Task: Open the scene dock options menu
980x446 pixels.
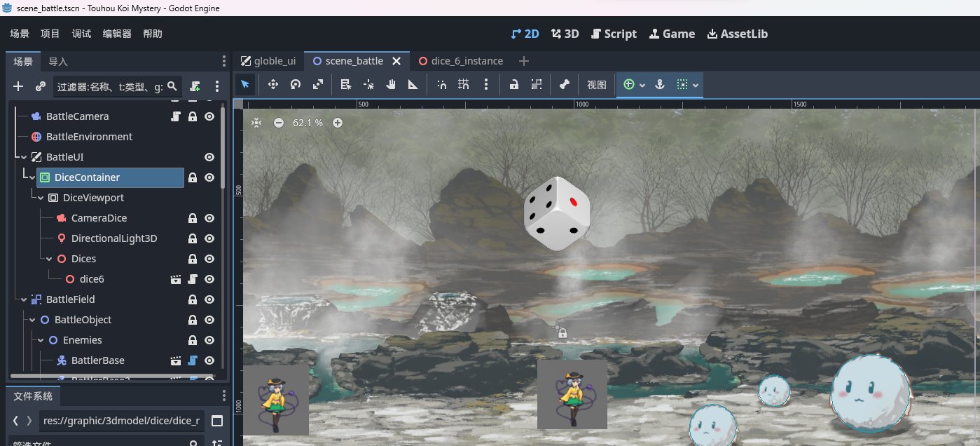Action: 217,87
